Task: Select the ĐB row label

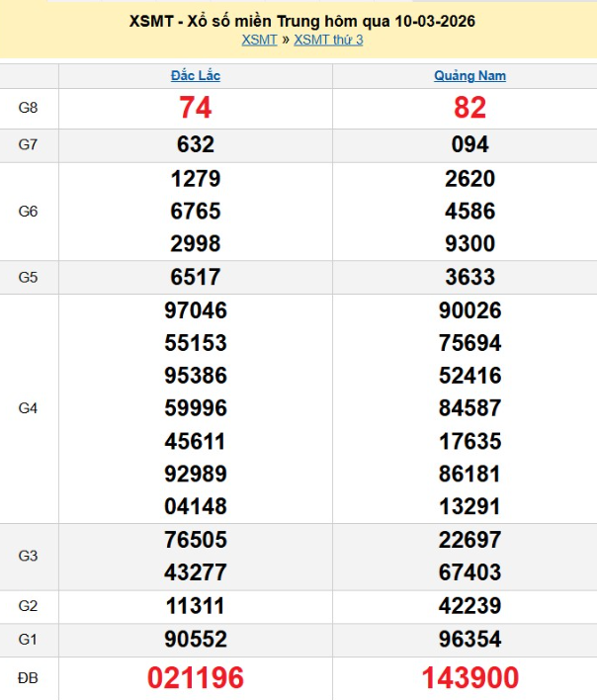Action: [x=29, y=678]
